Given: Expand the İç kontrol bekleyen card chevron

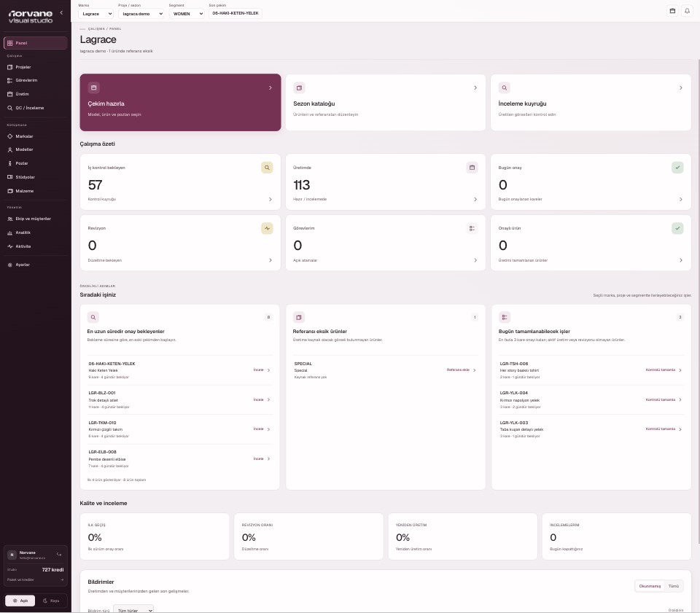Looking at the screenshot, I should (270, 200).
